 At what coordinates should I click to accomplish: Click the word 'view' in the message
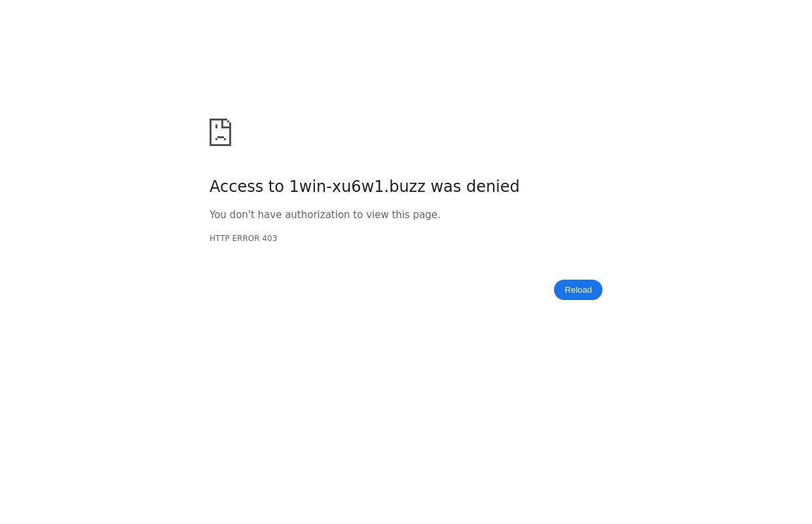[377, 215]
